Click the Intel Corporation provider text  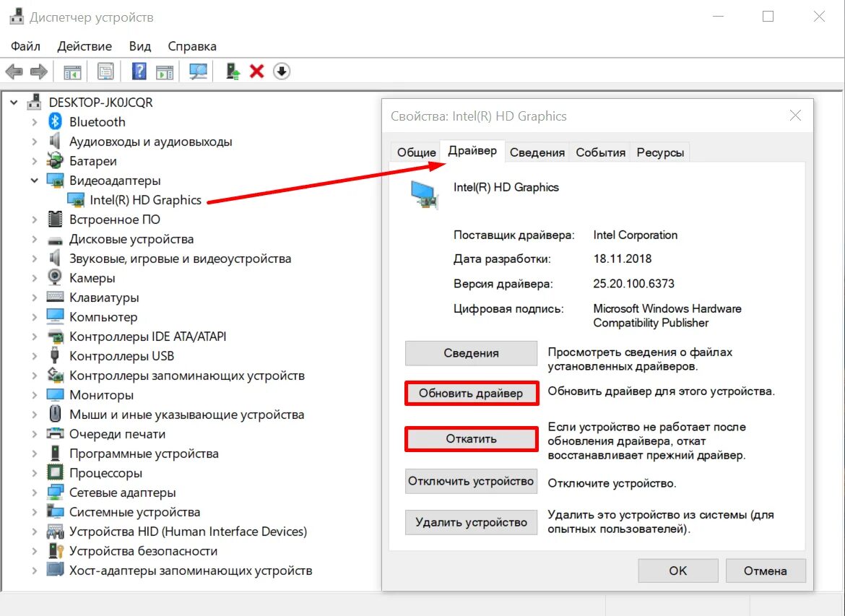[636, 235]
